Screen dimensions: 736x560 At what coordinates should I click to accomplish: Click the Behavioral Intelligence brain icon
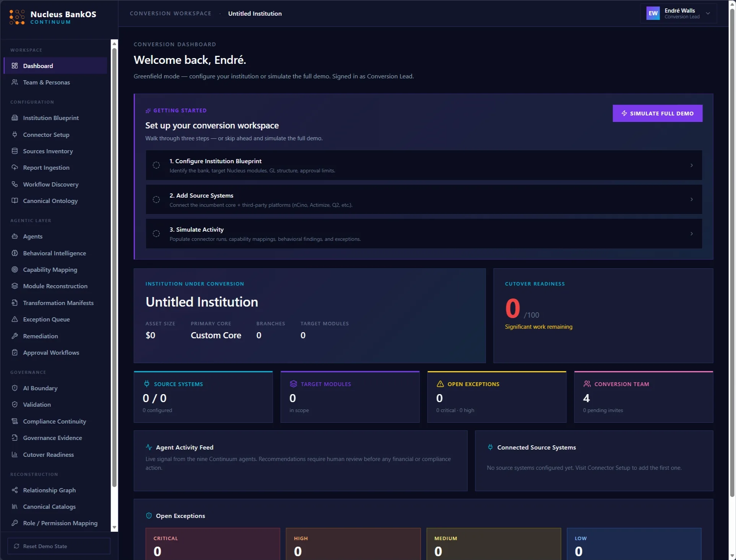click(15, 253)
